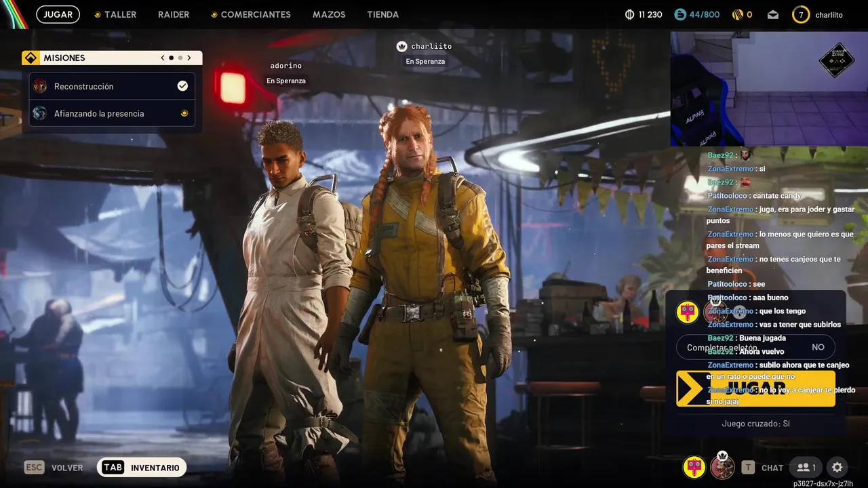Viewport: 868px width, 488px height.
Task: Open the RAIDER tab
Action: [x=174, y=14]
